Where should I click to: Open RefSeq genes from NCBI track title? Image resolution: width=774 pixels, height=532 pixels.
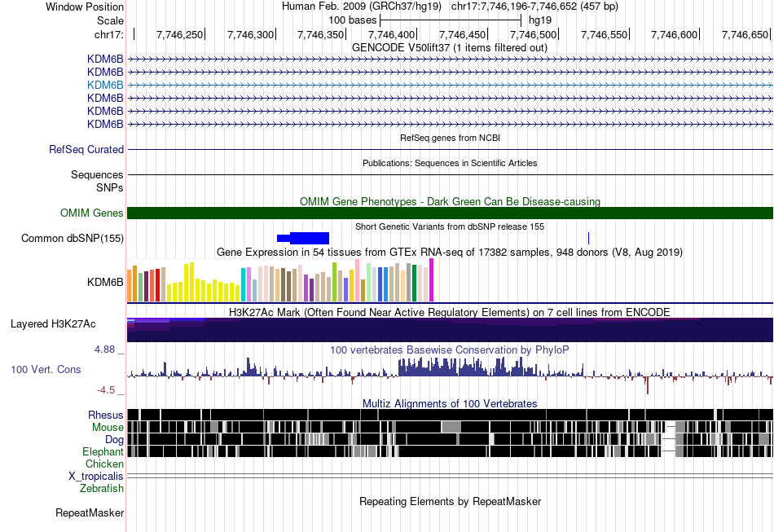[x=450, y=138]
